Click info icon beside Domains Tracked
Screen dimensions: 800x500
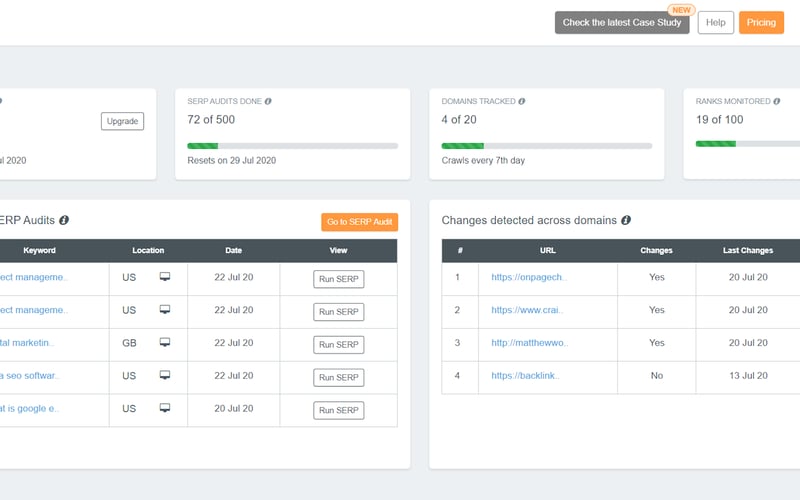click(521, 102)
